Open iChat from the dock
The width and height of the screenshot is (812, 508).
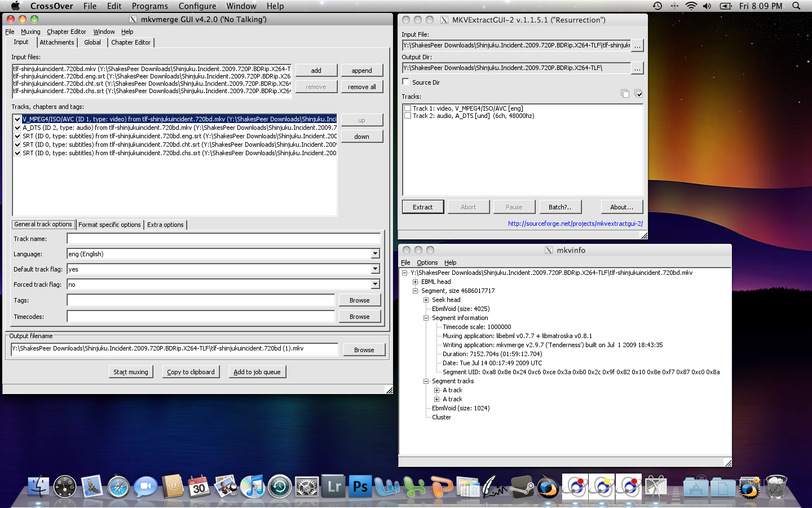tap(145, 487)
